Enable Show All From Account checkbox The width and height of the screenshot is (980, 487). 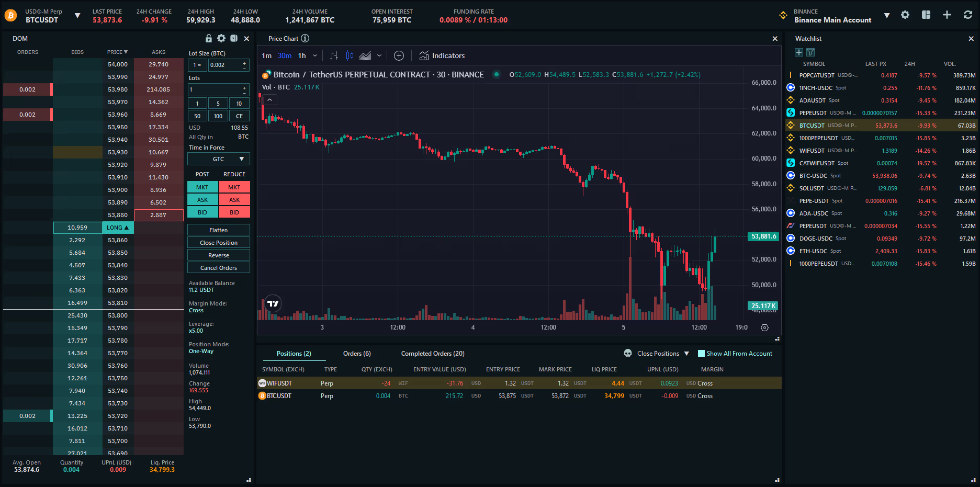702,354
